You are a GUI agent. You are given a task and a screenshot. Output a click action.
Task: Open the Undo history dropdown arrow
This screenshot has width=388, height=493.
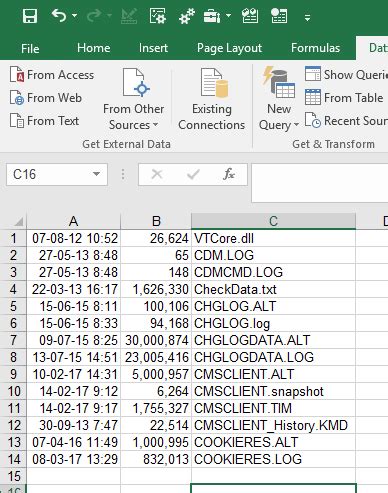pos(74,16)
